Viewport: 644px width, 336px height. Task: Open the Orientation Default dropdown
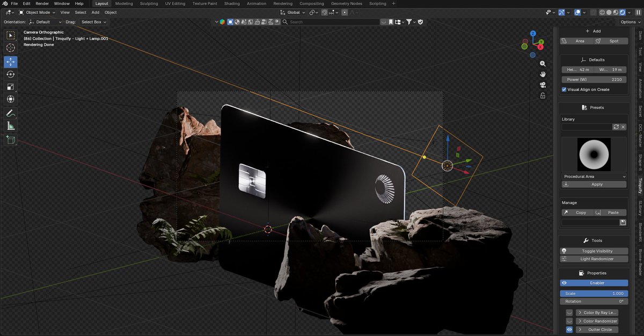pos(45,22)
